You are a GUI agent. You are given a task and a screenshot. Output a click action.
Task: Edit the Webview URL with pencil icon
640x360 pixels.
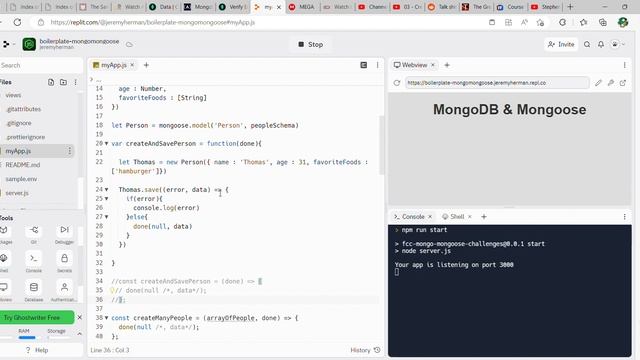598,83
